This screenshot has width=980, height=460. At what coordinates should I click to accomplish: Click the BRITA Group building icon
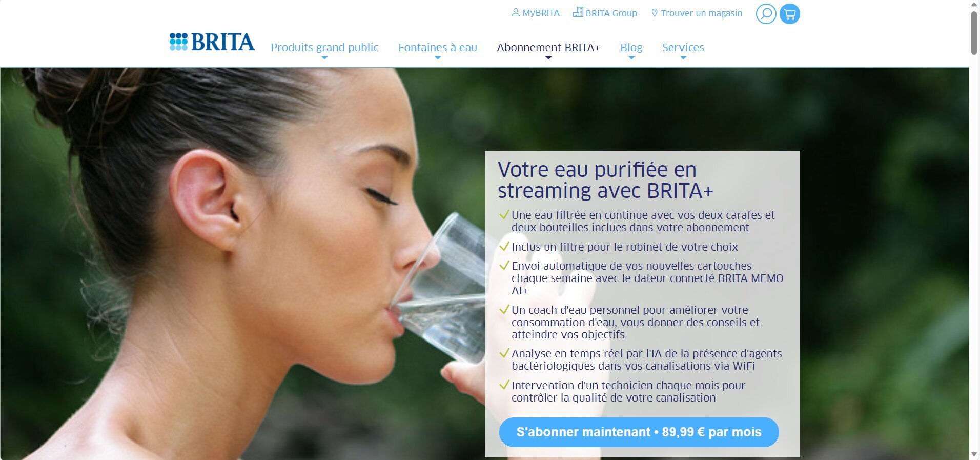point(578,12)
